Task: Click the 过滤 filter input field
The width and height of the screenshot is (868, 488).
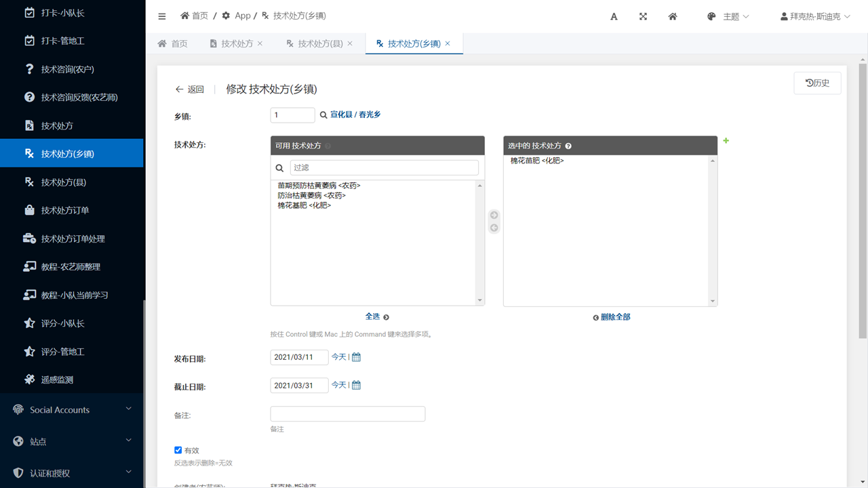Action: 384,167
